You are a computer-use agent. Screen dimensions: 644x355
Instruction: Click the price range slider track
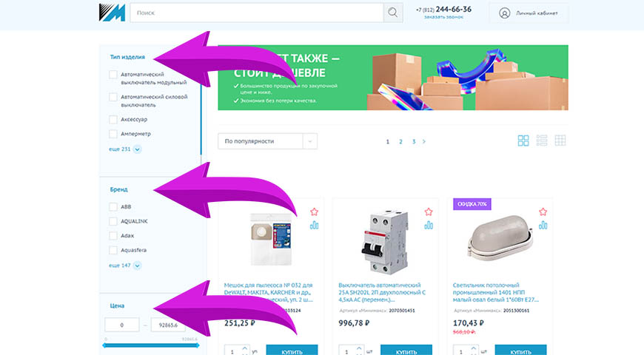(151, 345)
